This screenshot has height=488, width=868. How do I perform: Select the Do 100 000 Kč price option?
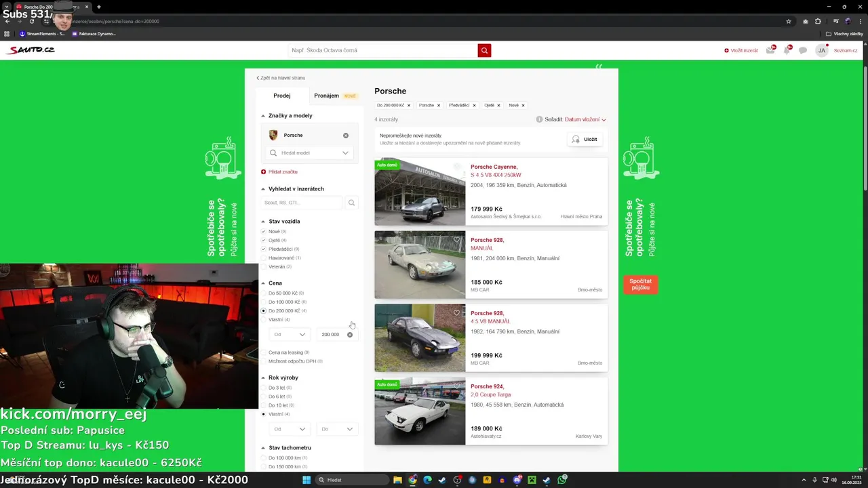264,302
